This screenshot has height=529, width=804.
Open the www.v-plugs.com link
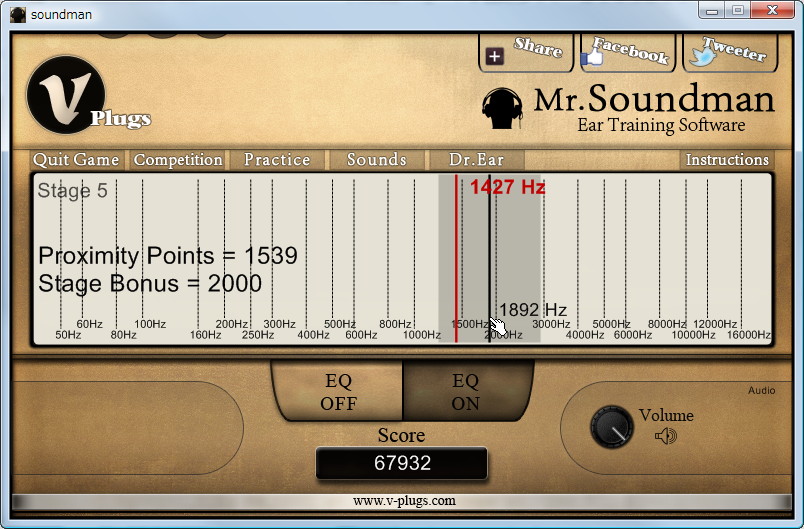(x=404, y=501)
